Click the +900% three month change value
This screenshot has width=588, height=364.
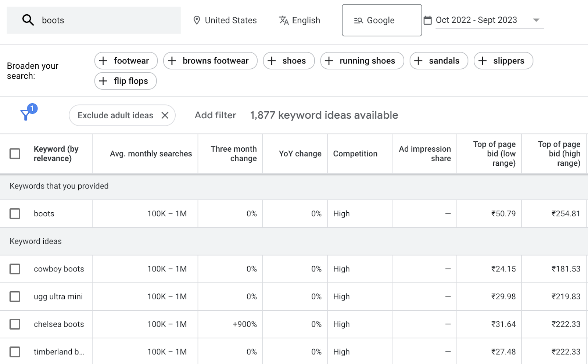click(245, 324)
